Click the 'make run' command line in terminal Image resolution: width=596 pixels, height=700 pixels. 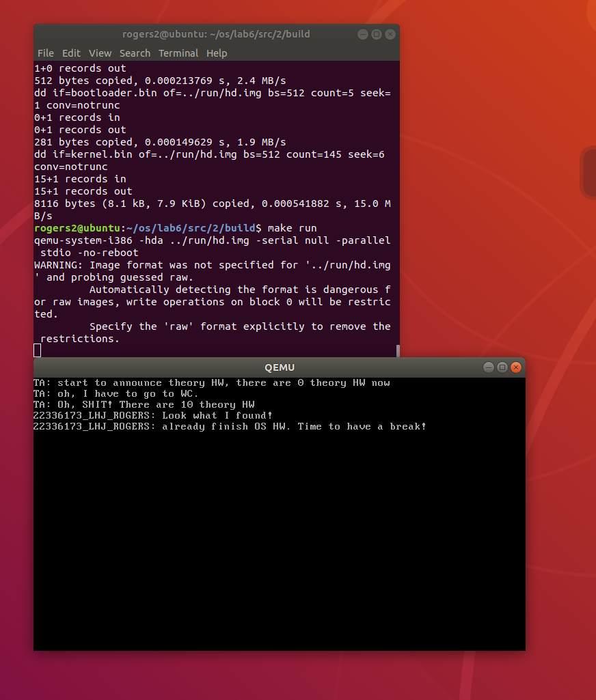(x=292, y=228)
